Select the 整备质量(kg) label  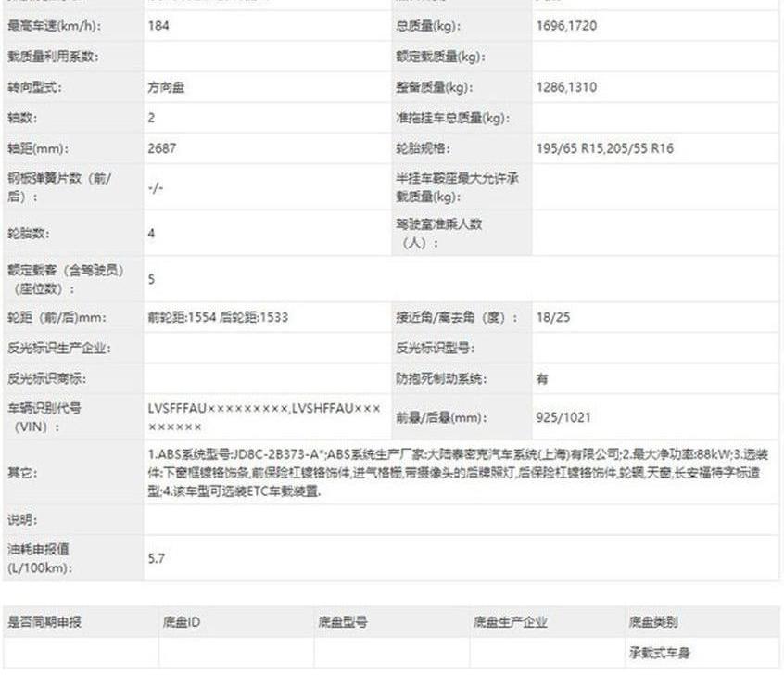tap(434, 87)
